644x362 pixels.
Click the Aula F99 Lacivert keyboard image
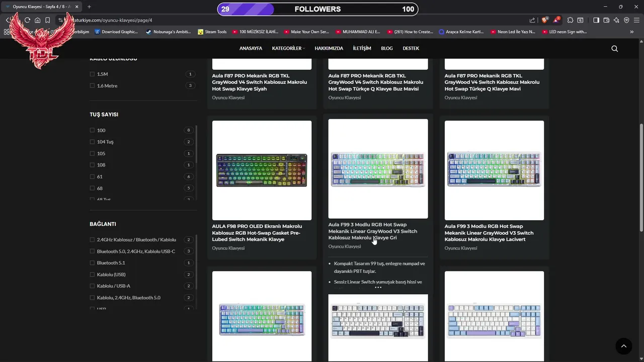[494, 170]
